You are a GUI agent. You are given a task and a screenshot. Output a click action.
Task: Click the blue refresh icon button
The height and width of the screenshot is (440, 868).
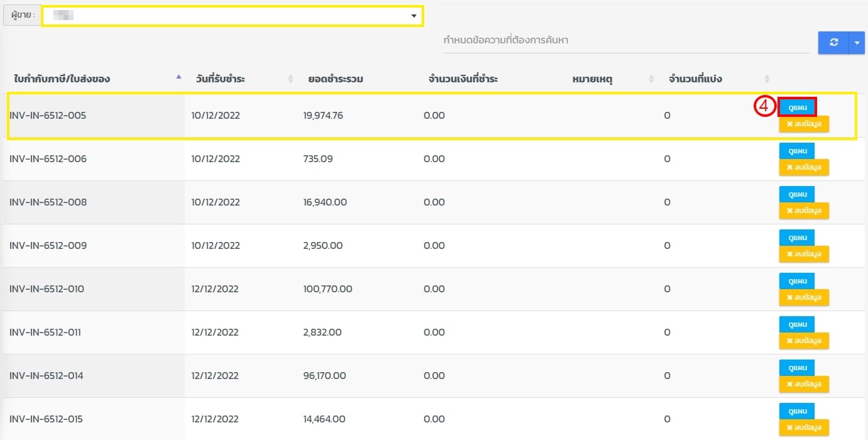click(x=833, y=43)
